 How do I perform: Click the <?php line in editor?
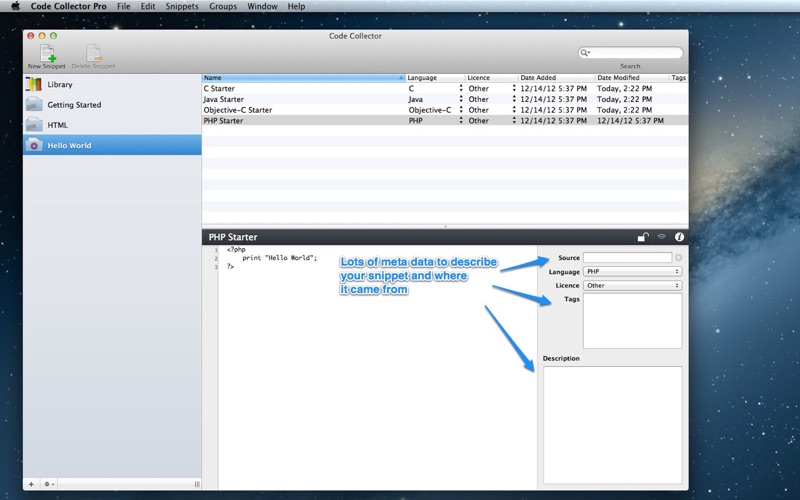236,249
